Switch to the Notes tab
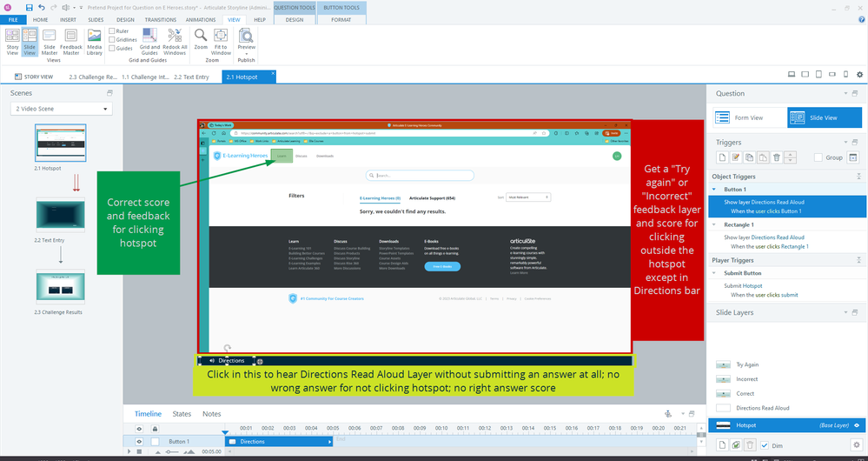 pyautogui.click(x=211, y=414)
